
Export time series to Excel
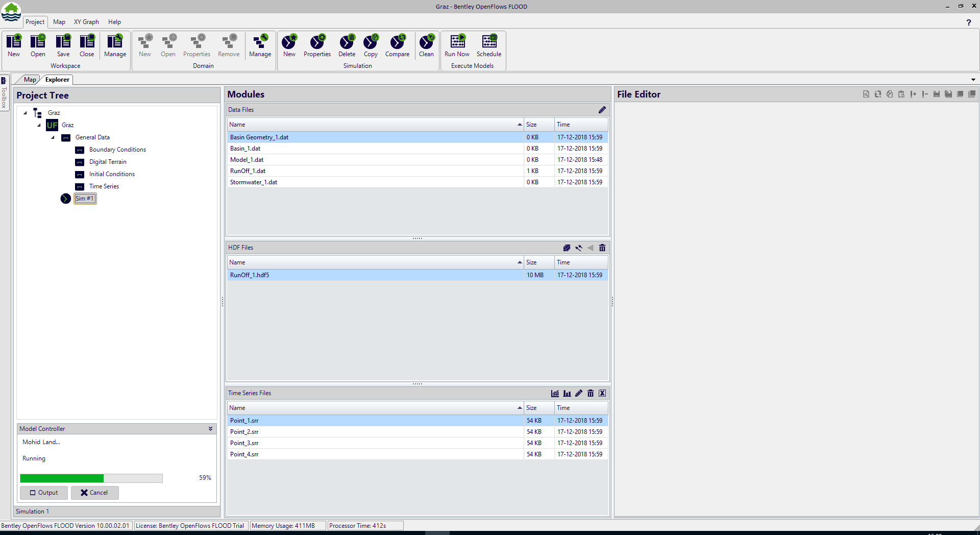[602, 393]
